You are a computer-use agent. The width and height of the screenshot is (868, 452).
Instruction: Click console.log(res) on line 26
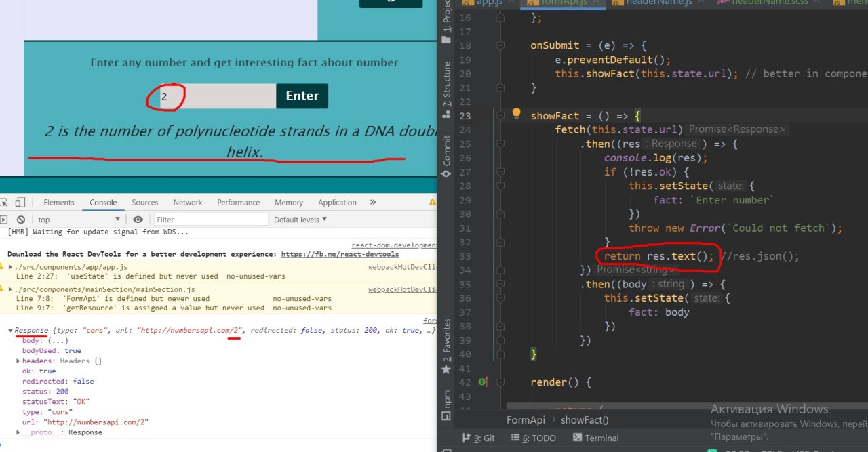coord(656,157)
